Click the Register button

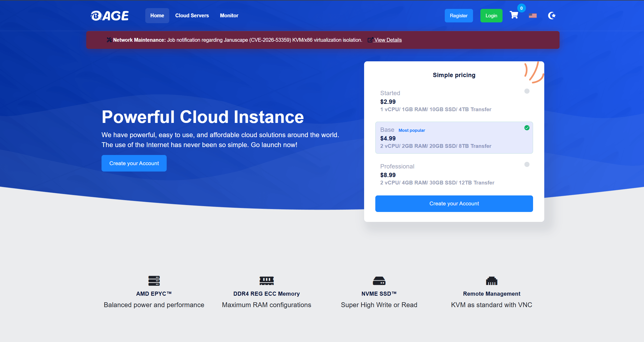(459, 16)
